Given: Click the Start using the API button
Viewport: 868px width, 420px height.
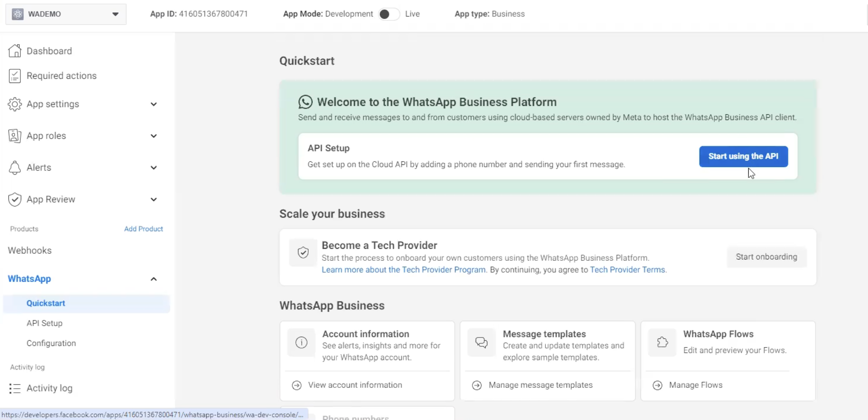Looking at the screenshot, I should click(743, 156).
